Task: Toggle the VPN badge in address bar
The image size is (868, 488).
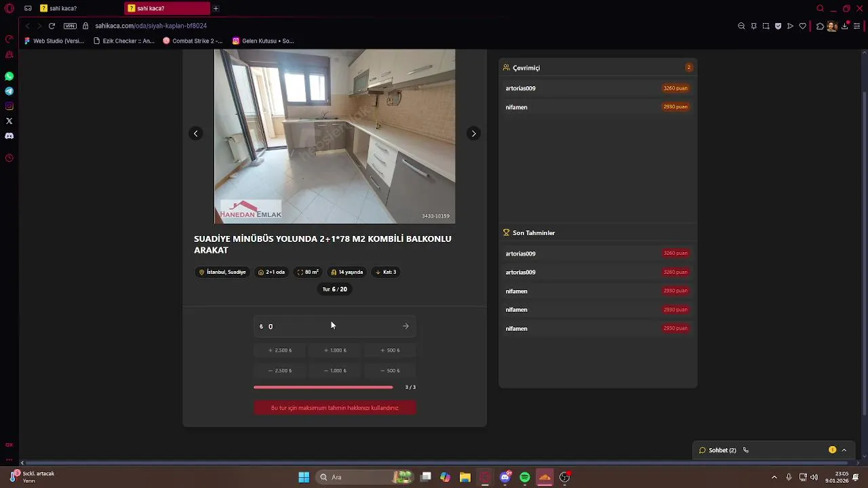Action: point(70,26)
